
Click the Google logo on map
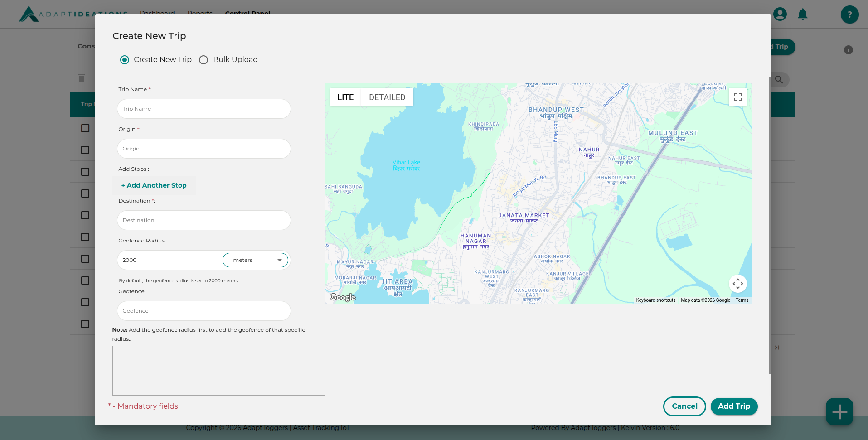point(343,297)
